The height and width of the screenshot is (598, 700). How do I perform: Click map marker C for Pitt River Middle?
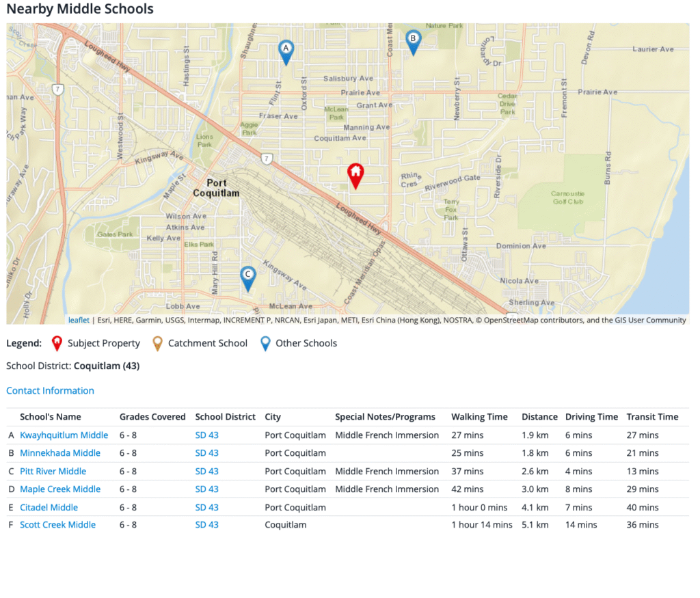[248, 277]
